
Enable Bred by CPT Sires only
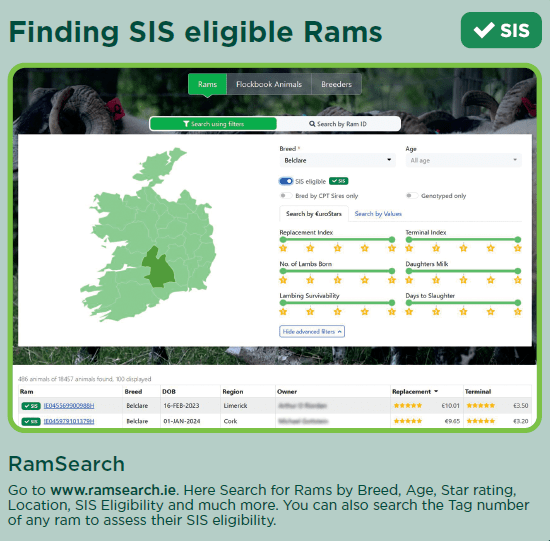(286, 196)
